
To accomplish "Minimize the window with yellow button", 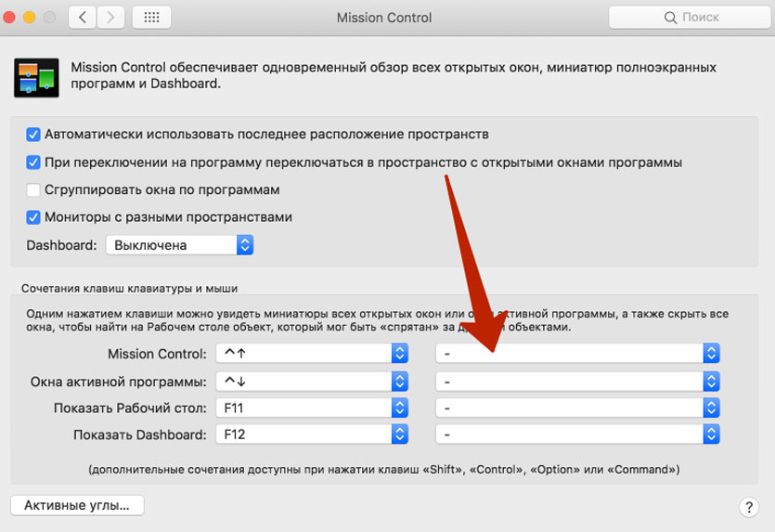I will tap(29, 18).
